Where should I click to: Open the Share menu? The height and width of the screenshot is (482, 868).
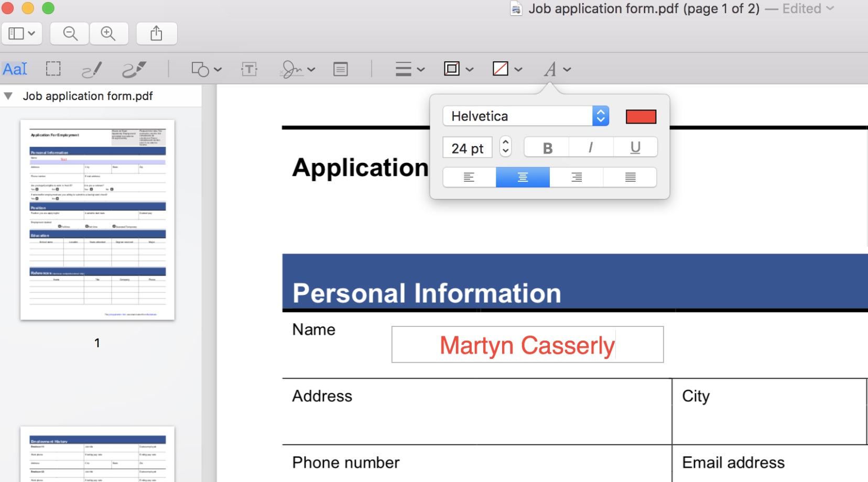coord(156,34)
